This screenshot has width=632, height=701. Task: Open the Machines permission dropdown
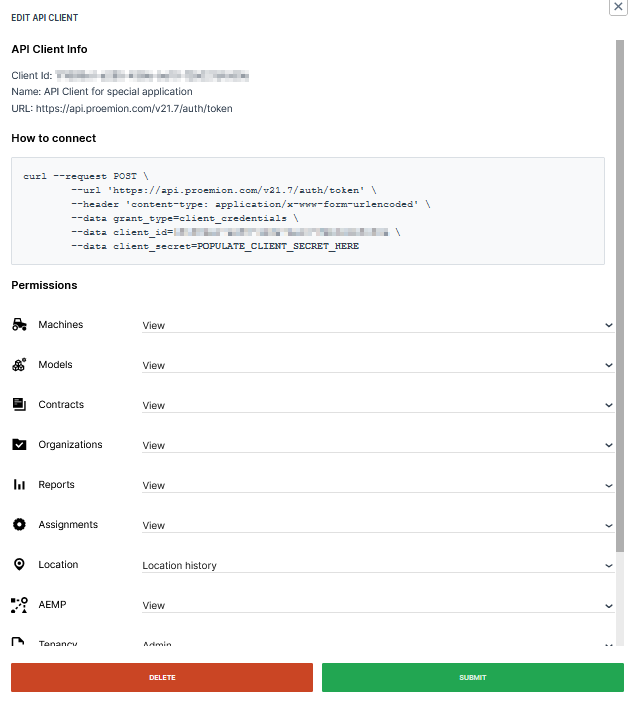click(377, 325)
